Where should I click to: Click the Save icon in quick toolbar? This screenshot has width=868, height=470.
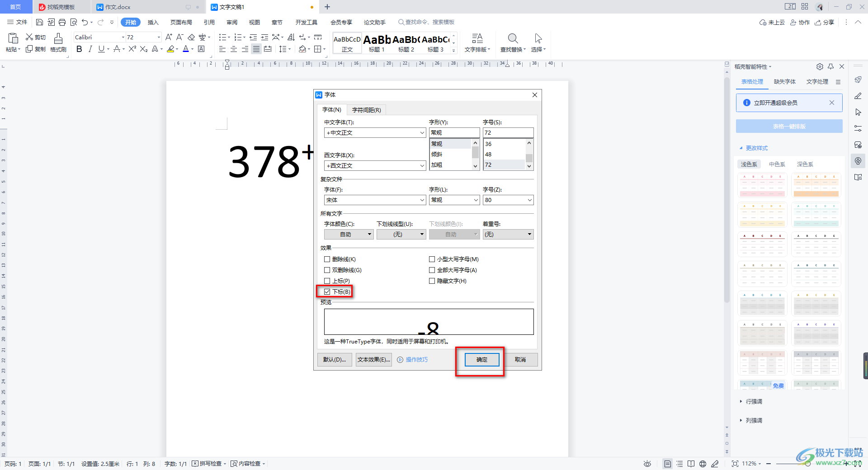(x=39, y=22)
